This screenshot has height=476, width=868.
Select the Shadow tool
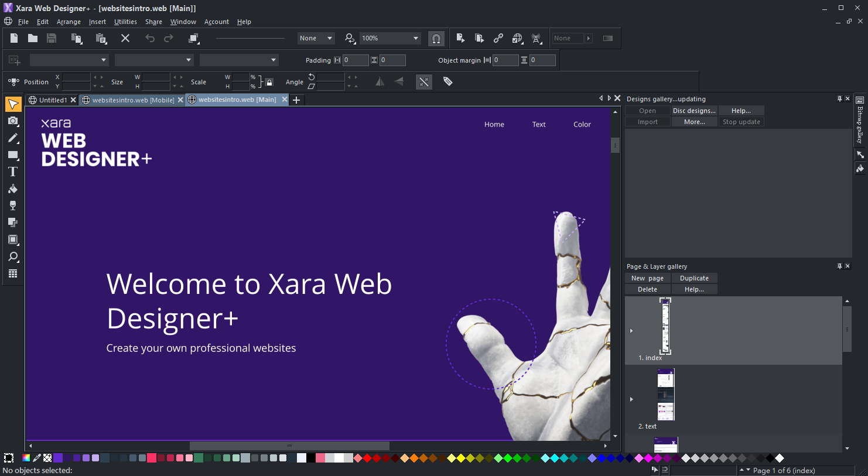pyautogui.click(x=13, y=222)
